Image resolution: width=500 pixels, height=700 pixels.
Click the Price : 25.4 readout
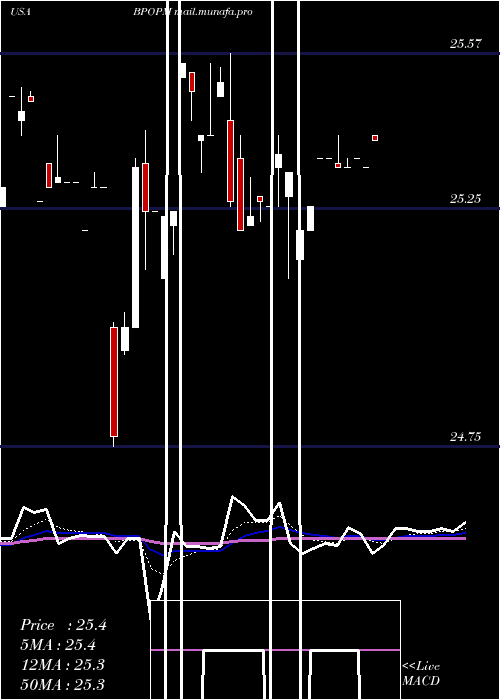[x=63, y=625]
